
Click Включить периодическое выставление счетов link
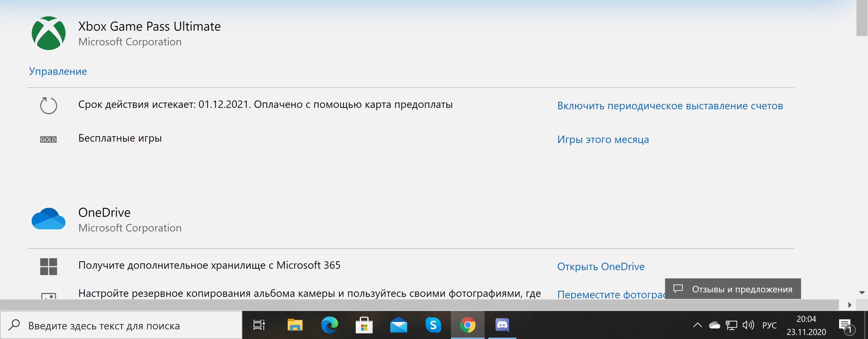tap(670, 106)
